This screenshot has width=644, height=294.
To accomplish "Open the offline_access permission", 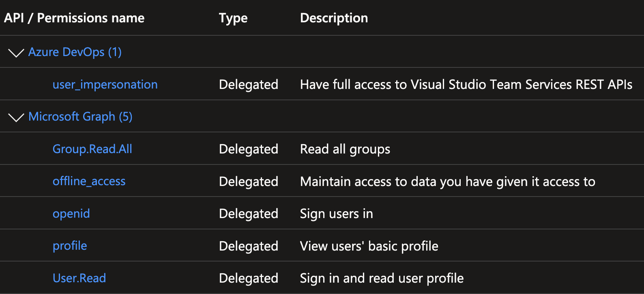I will click(x=89, y=181).
